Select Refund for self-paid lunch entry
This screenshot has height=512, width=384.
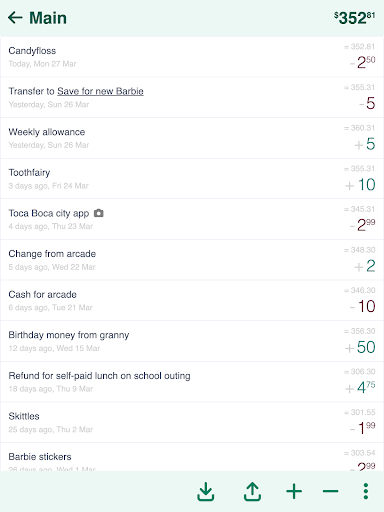pos(192,382)
